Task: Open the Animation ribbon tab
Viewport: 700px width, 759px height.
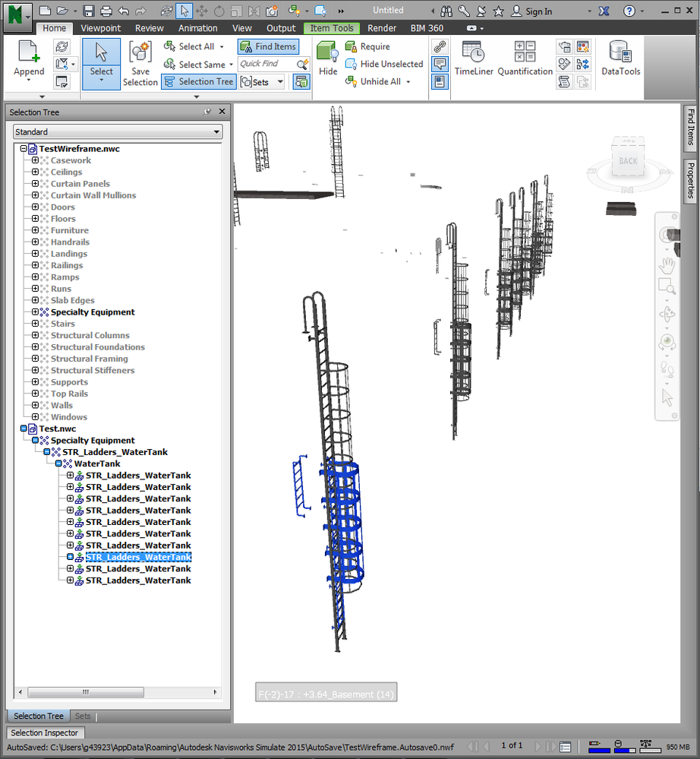Action: click(198, 28)
